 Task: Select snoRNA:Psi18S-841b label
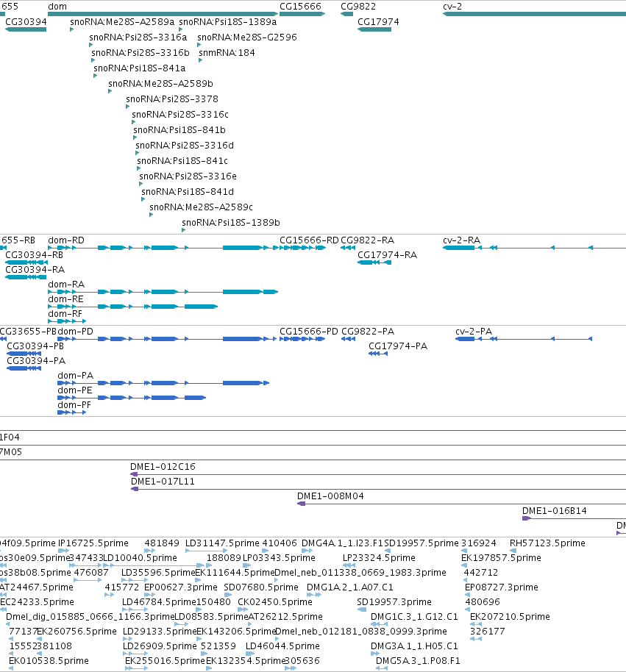(179, 130)
